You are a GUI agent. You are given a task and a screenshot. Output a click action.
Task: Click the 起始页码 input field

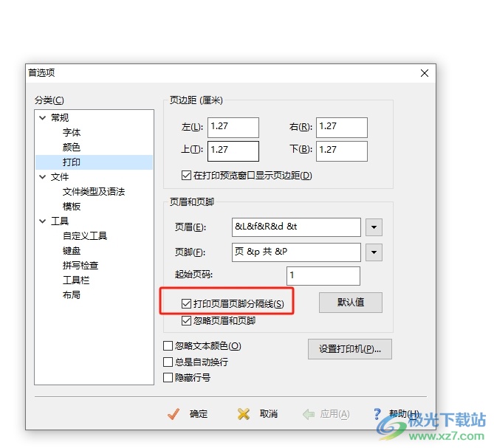click(323, 276)
